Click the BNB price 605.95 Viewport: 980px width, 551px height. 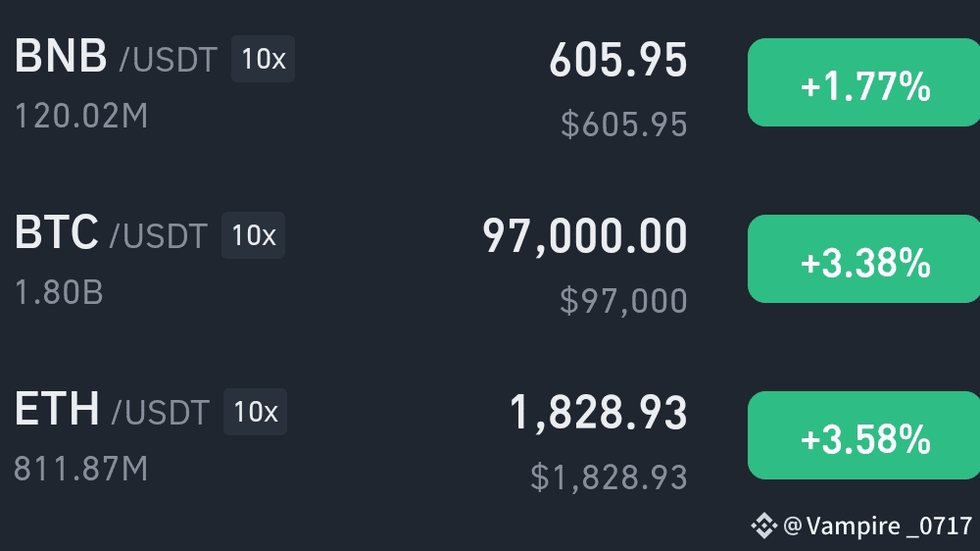tap(618, 60)
